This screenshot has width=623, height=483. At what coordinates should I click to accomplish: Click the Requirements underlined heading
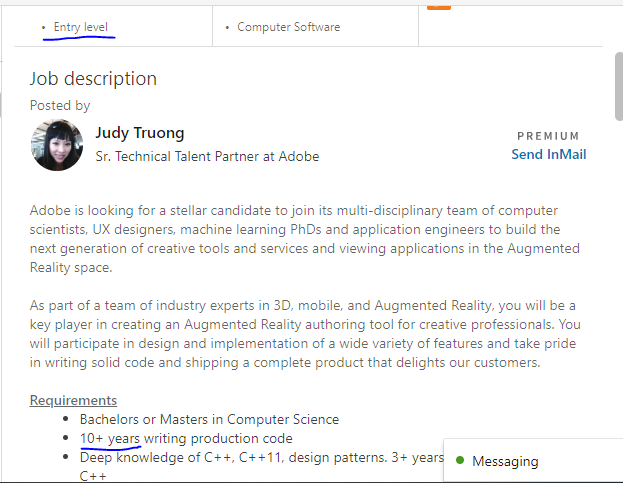click(x=74, y=400)
